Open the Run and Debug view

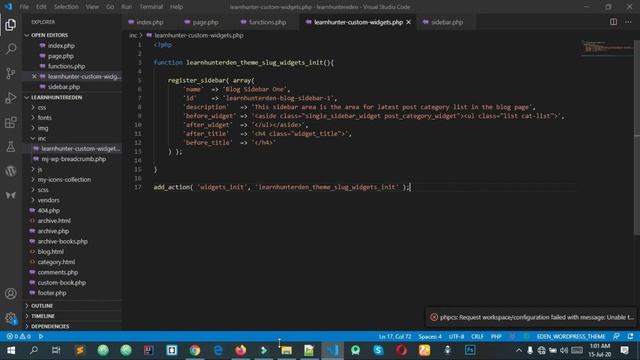coord(11,98)
